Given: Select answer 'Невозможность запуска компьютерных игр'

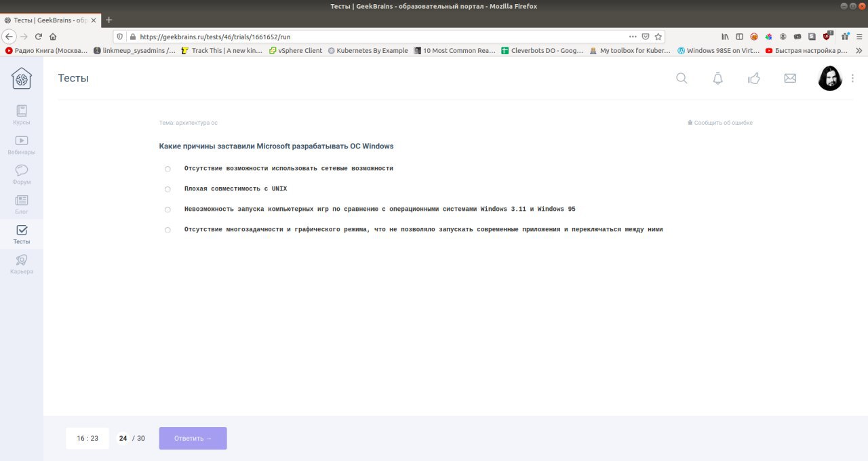Looking at the screenshot, I should click(x=167, y=209).
